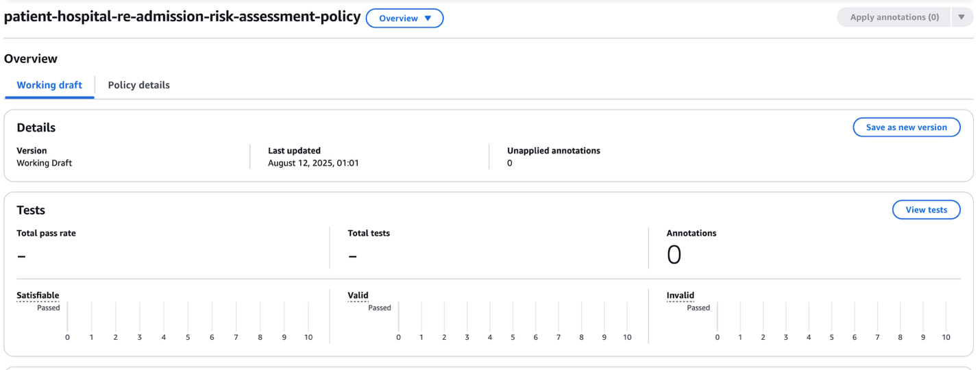Open View tests in the Tests panel
This screenshot has width=980, height=370.
pos(926,210)
